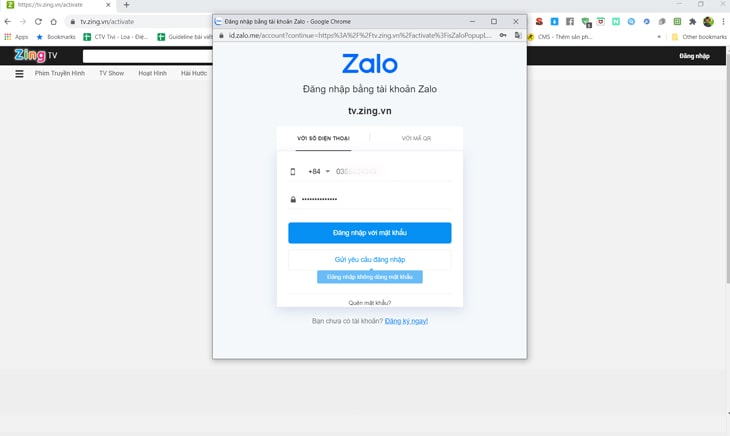Click the Chrome reload page icon
The height and width of the screenshot is (436, 730).
[x=39, y=21]
